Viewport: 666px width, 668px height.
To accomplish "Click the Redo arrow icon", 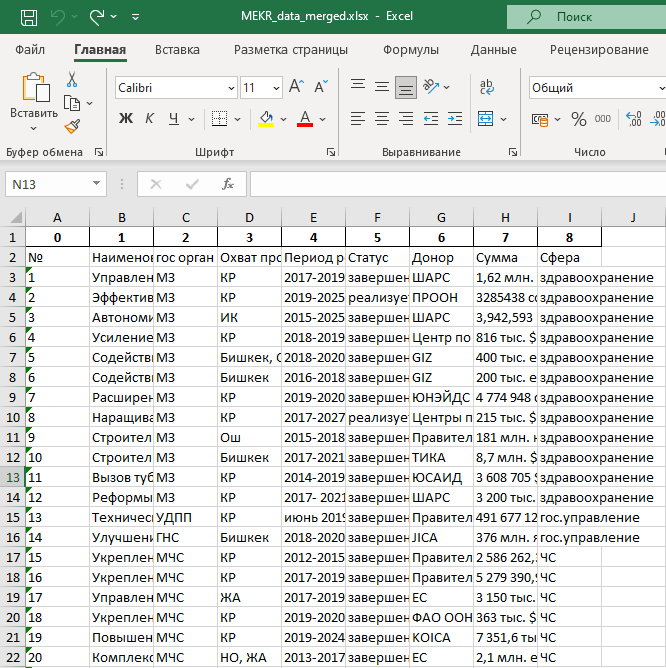I will (97, 17).
